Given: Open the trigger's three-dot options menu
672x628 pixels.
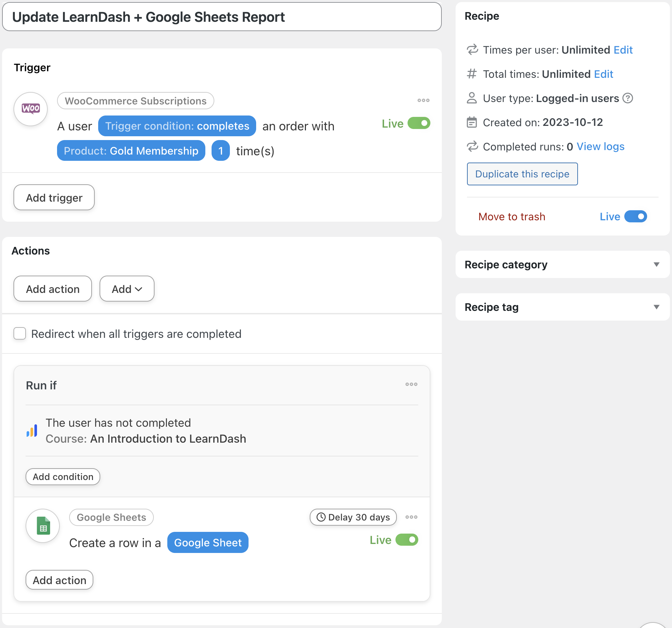Looking at the screenshot, I should tap(423, 100).
